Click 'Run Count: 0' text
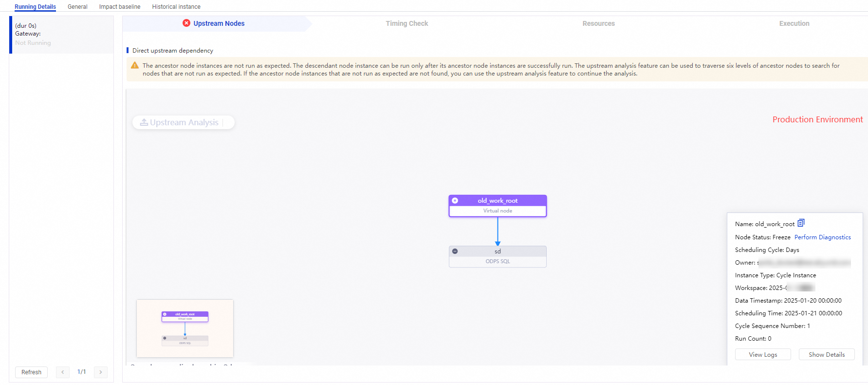The height and width of the screenshot is (385, 868). coord(753,339)
